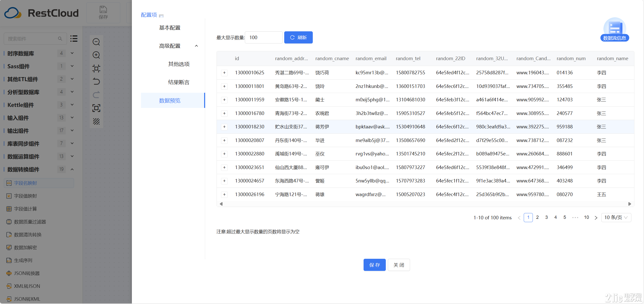
Task: Open the 10 条/页 page size dropdown
Action: coord(616,218)
